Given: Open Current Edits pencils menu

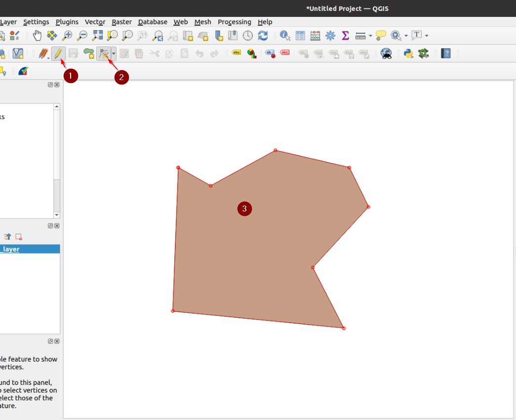Looking at the screenshot, I should pyautogui.click(x=43, y=53).
